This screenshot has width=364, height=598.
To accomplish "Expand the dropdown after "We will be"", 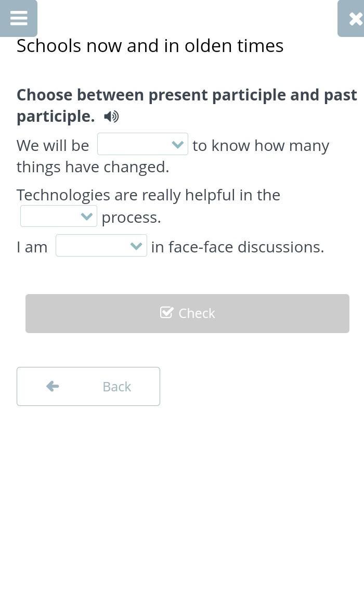I will [x=142, y=144].
